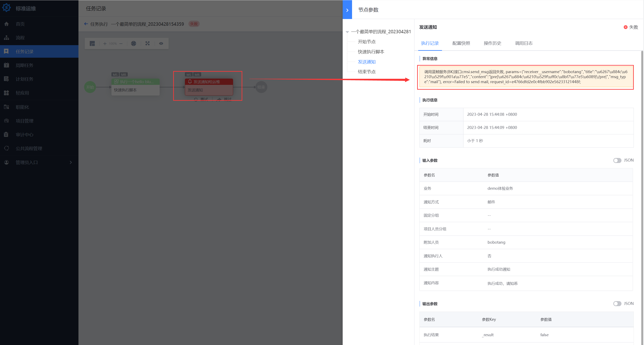644x345 pixels.
Task: Click 通知方式 value 邮件
Action: 491,202
